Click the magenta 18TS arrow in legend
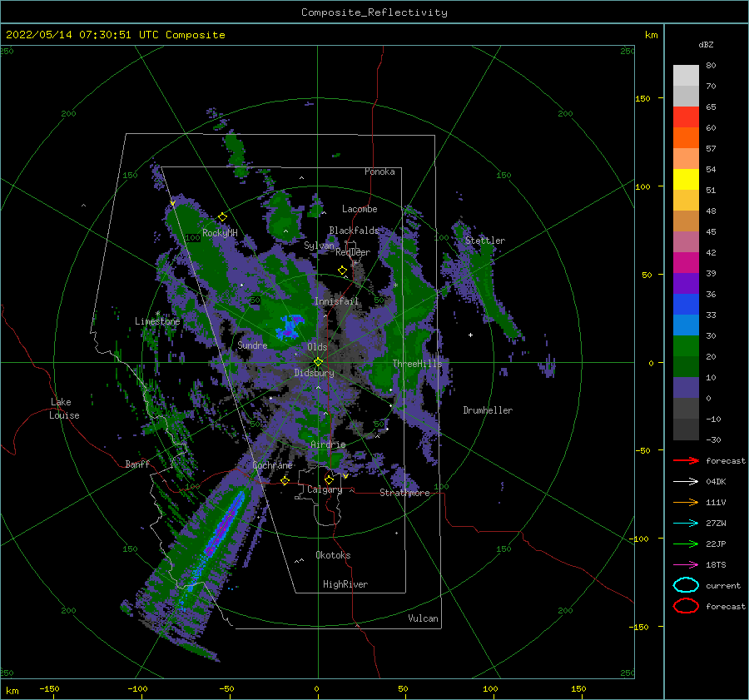This screenshot has height=700, width=749. point(686,565)
